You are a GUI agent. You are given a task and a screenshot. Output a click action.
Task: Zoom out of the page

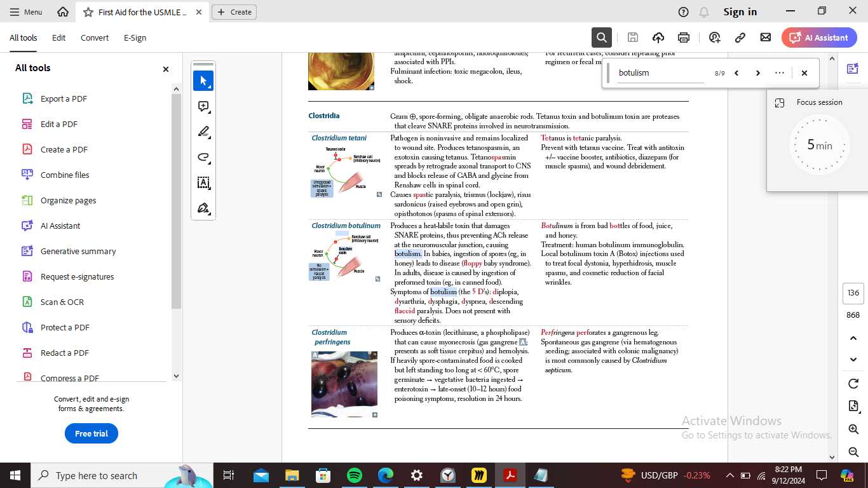[853, 452]
